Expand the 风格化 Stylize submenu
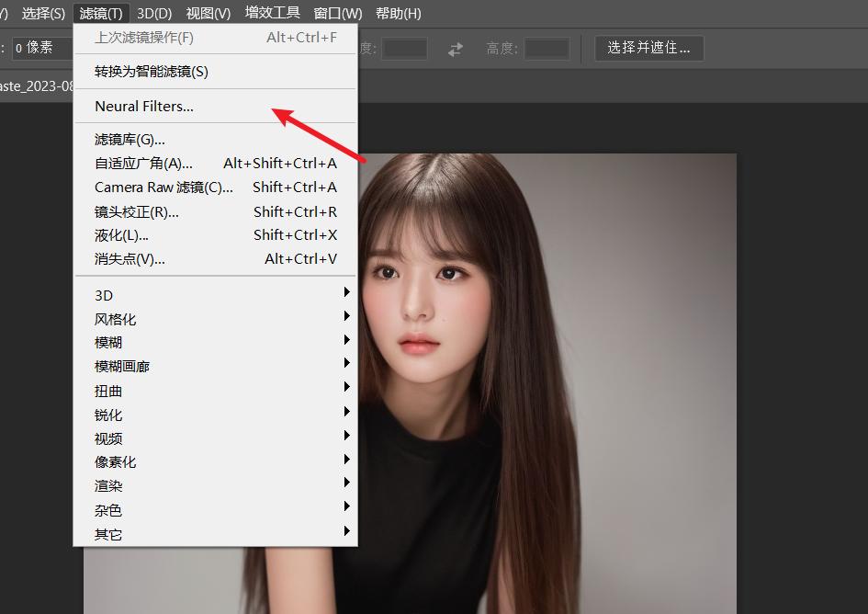Viewport: 868px width, 614px height. pos(115,318)
